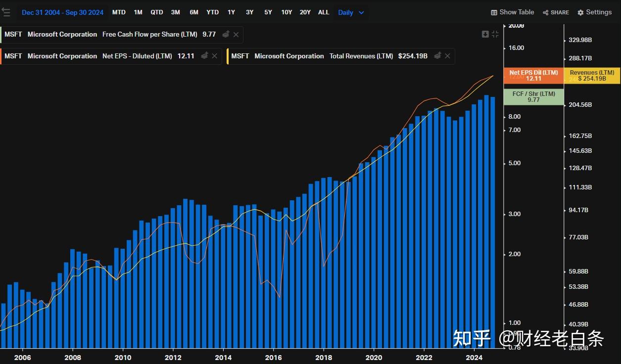
Task: Click the 111.33B right axis value
Action: (x=580, y=187)
